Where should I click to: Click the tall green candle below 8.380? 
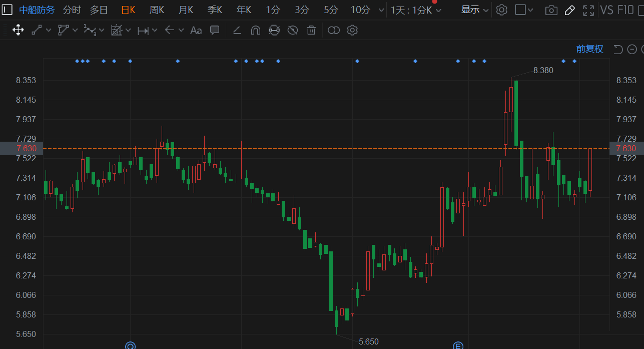(x=516, y=113)
